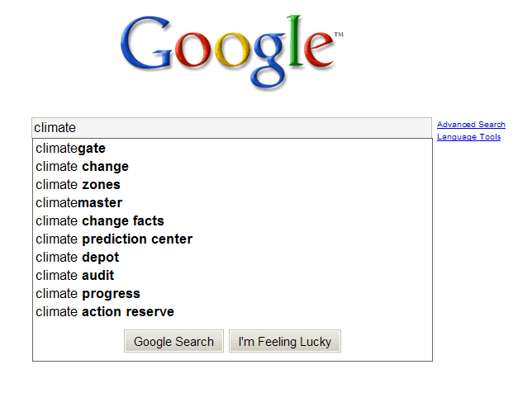Screen dimensions: 532x393
Task: Select the 'climategate' suggestion
Action: click(x=71, y=149)
